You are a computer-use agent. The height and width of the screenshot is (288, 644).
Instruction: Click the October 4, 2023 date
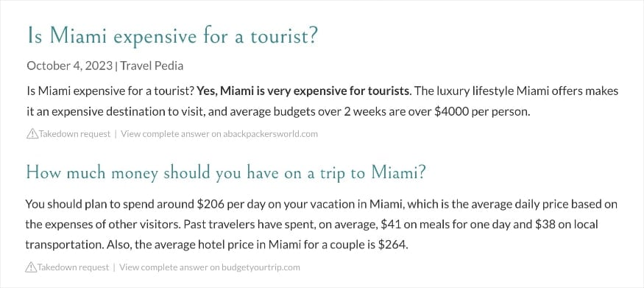69,66
